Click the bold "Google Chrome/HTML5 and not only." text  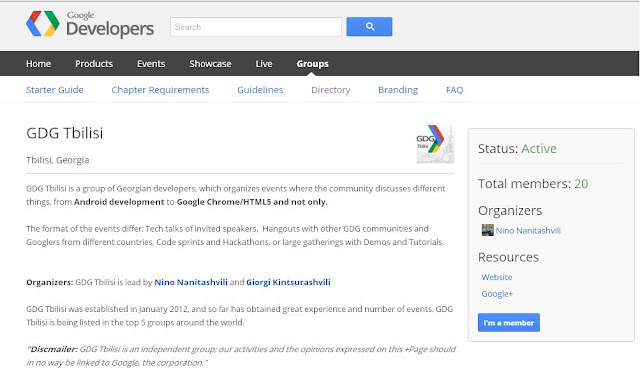252,202
